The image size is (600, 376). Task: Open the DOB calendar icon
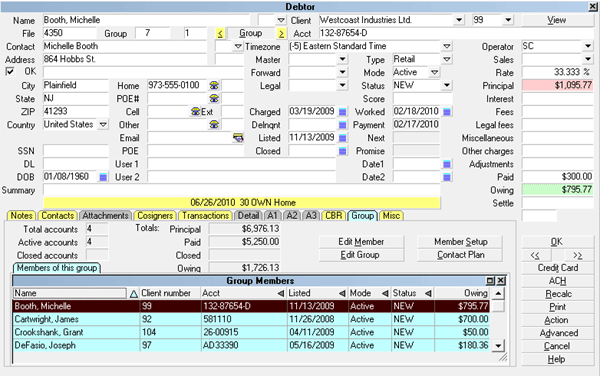[x=103, y=177]
